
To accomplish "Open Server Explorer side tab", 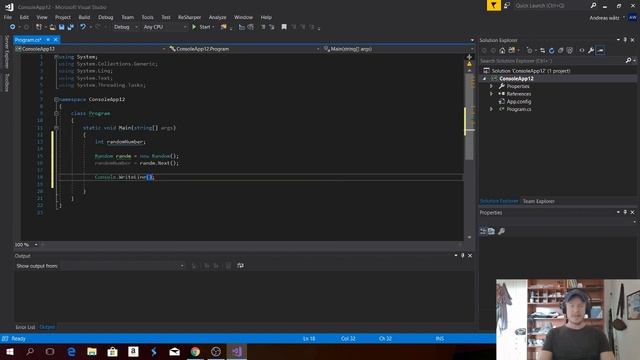I will pos(6,52).
